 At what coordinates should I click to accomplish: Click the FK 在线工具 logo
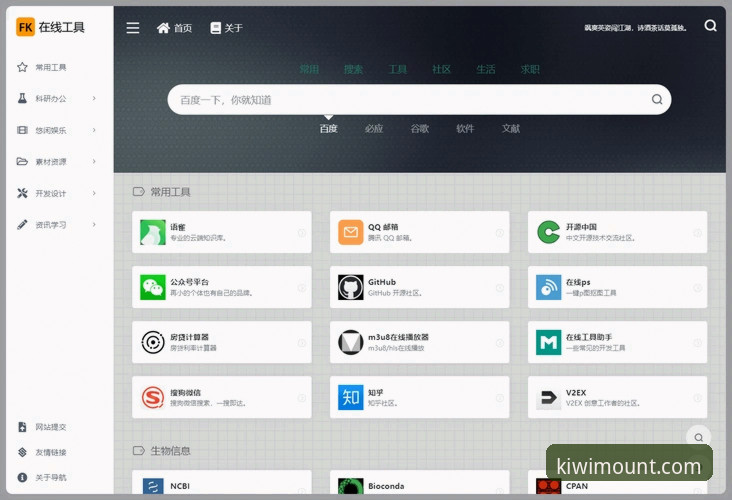(50, 27)
